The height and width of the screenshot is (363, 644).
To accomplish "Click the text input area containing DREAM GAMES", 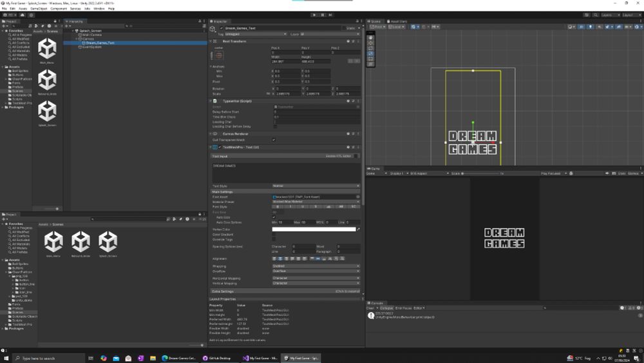I will point(286,172).
